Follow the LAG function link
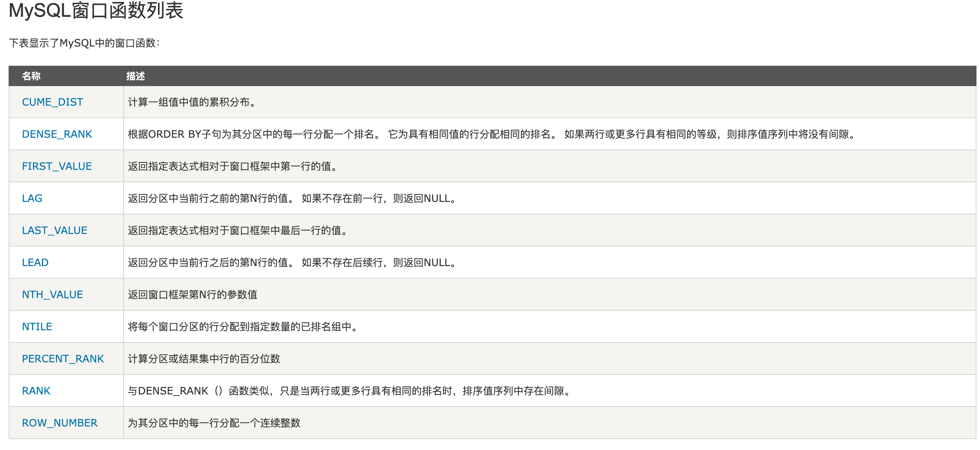The image size is (980, 450). tap(32, 198)
